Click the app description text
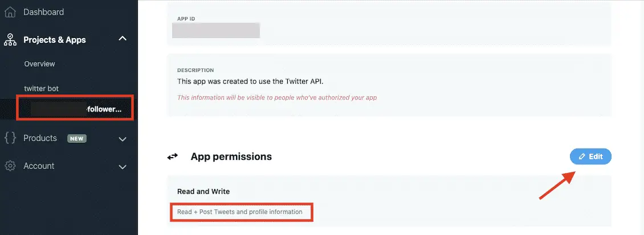This screenshot has width=644, height=235. point(250,81)
